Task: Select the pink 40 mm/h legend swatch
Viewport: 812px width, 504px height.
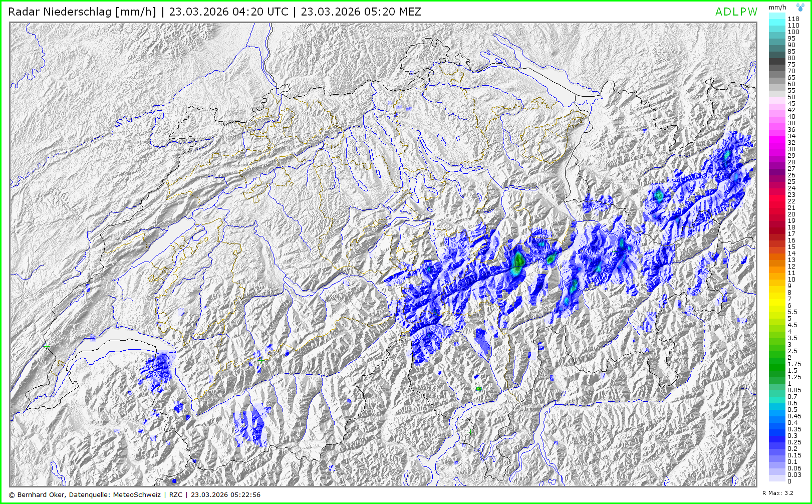Action: [x=777, y=116]
